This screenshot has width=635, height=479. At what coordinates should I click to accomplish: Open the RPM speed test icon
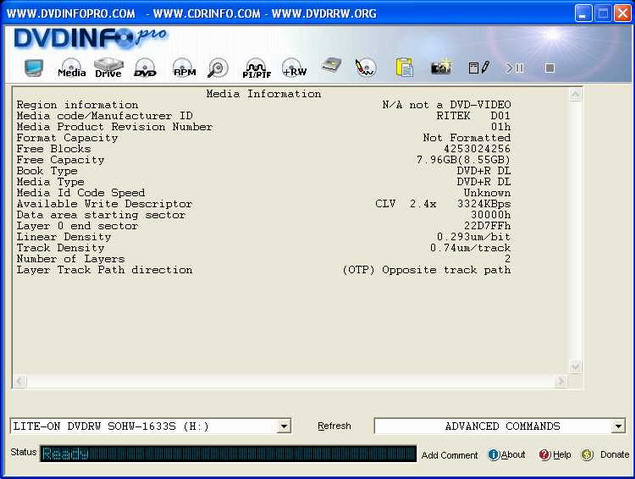(184, 68)
